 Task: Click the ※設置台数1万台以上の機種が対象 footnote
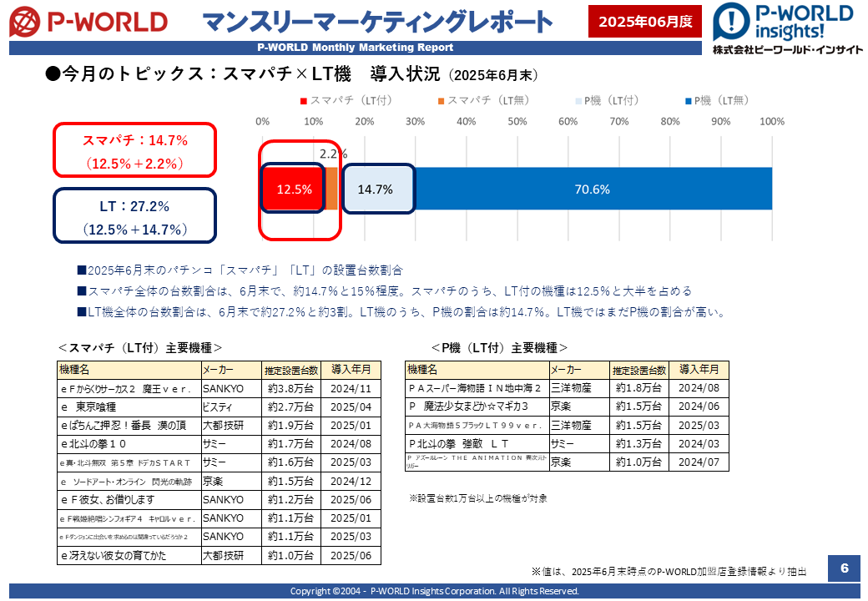click(478, 498)
